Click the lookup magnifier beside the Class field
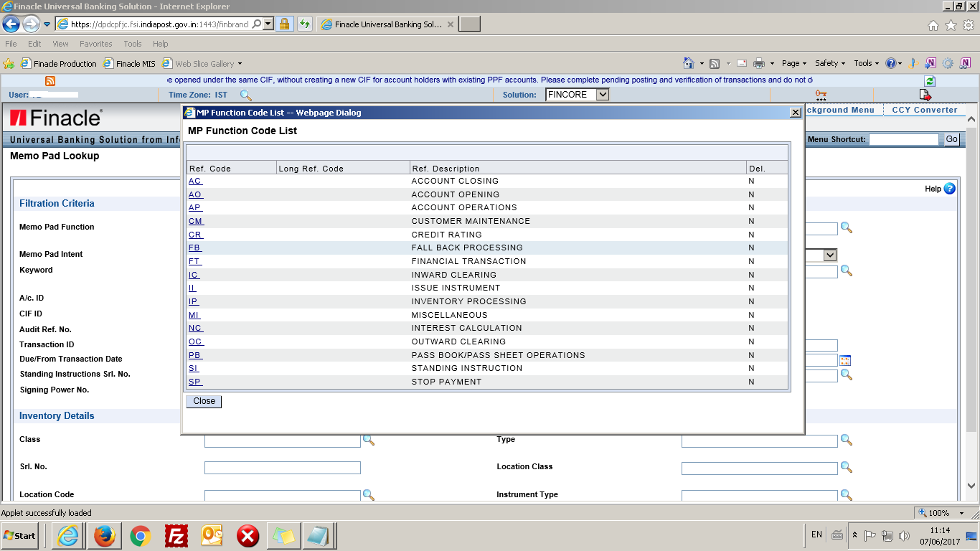Viewport: 980px width, 551px height. [x=369, y=440]
